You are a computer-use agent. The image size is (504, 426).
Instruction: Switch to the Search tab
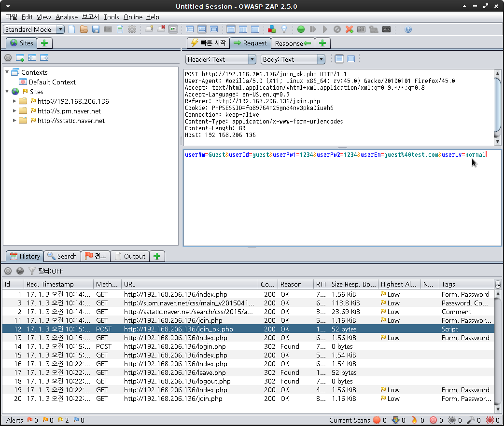[x=62, y=256]
